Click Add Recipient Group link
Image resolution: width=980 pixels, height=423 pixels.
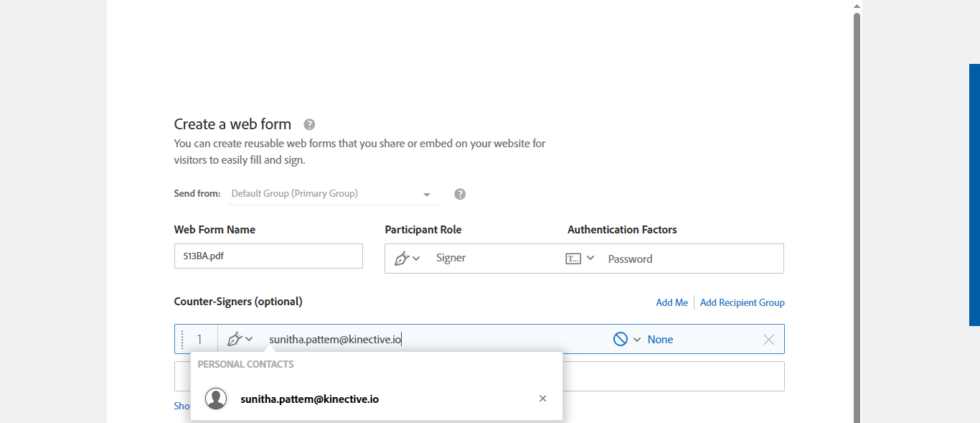click(742, 302)
